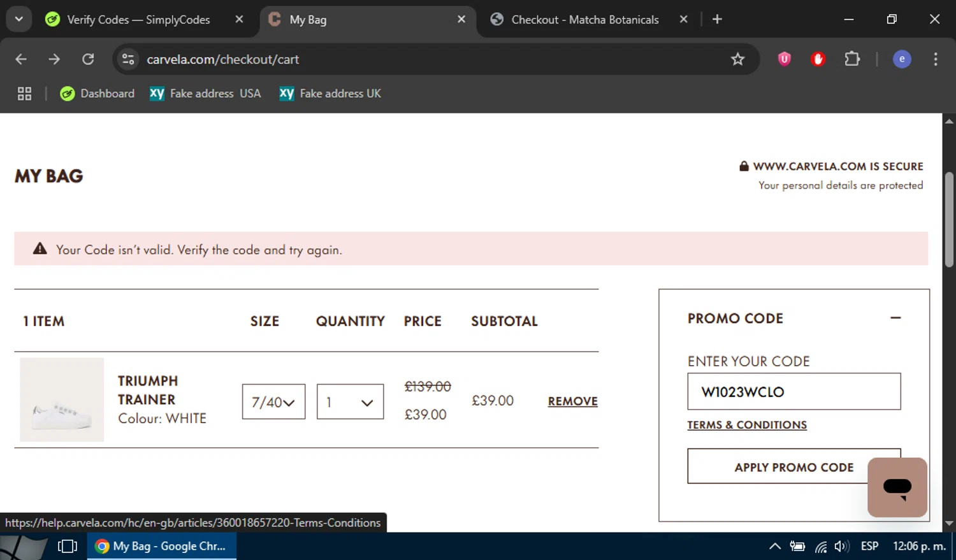The width and height of the screenshot is (956, 560).
Task: Click the scrollbar up arrow
Action: (x=949, y=121)
